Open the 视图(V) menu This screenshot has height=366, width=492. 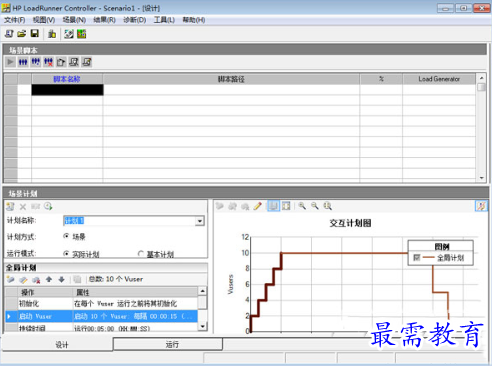pos(44,20)
